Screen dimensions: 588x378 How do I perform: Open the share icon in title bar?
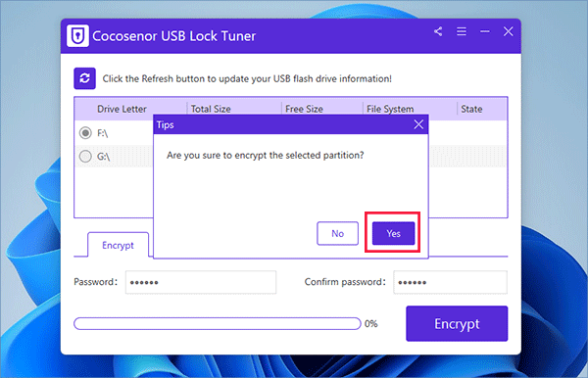(438, 31)
